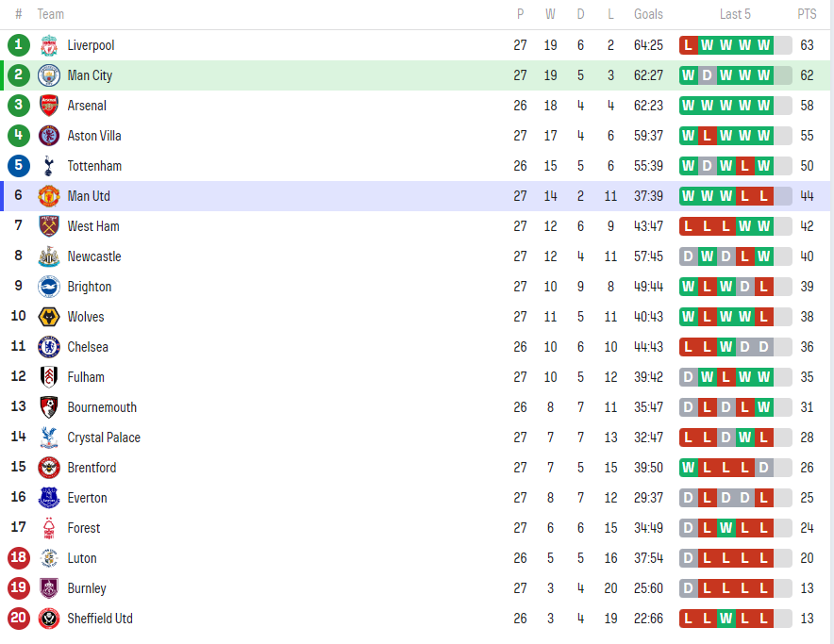The height and width of the screenshot is (644, 834).
Task: Click the Liverpool club crest icon
Action: tap(49, 45)
